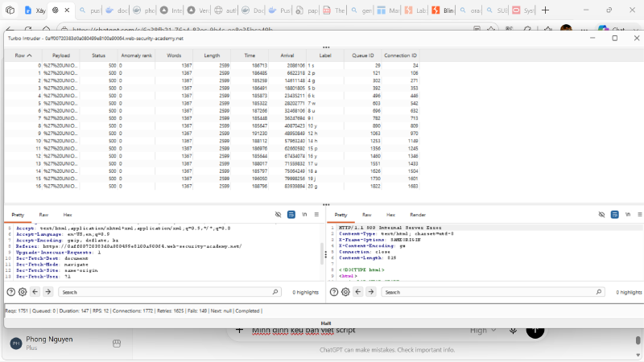Switch the request view to Hex tab
The height and width of the screenshot is (362, 644).
coord(68,215)
